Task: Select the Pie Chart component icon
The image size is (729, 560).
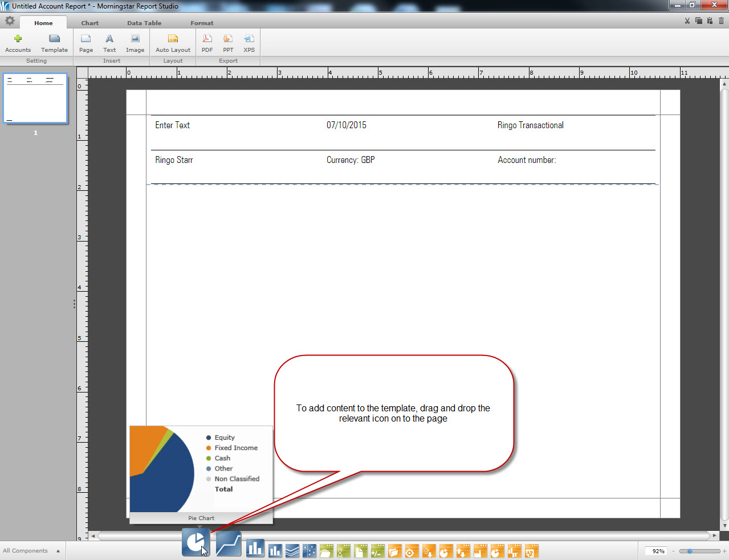Action: [x=196, y=542]
